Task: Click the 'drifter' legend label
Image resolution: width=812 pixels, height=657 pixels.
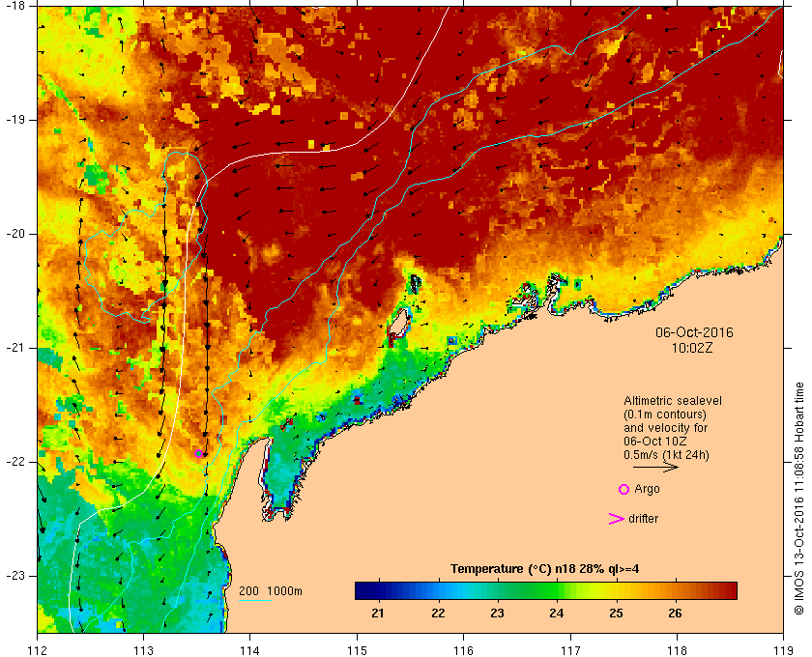Action: tap(643, 519)
